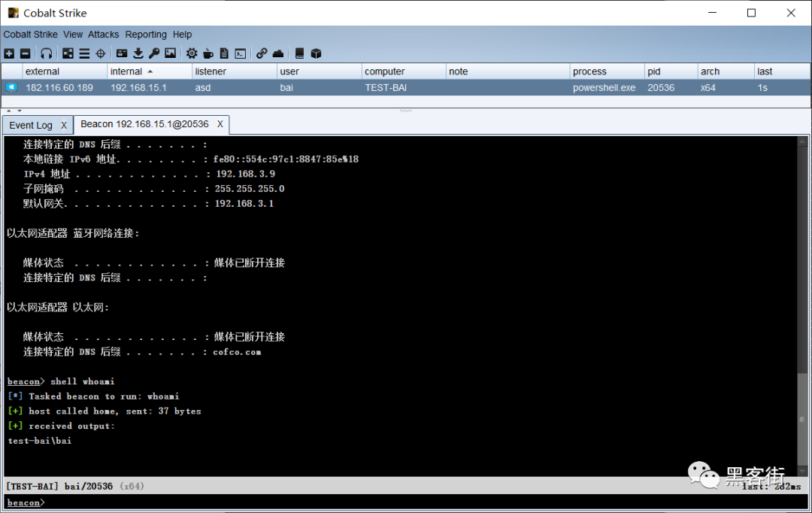The width and height of the screenshot is (812, 513).
Task: Close the Beacon 192.168.15.1@20536 tab
Action: point(220,124)
